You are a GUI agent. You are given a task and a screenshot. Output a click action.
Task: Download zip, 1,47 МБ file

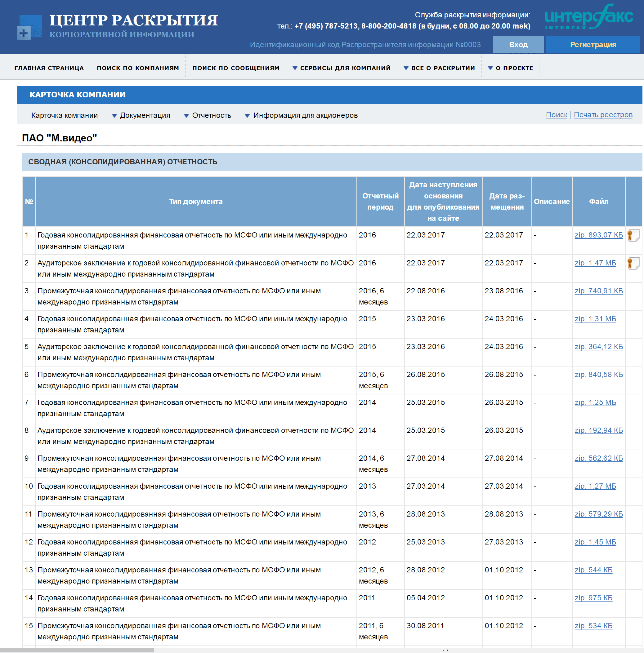[x=595, y=263]
